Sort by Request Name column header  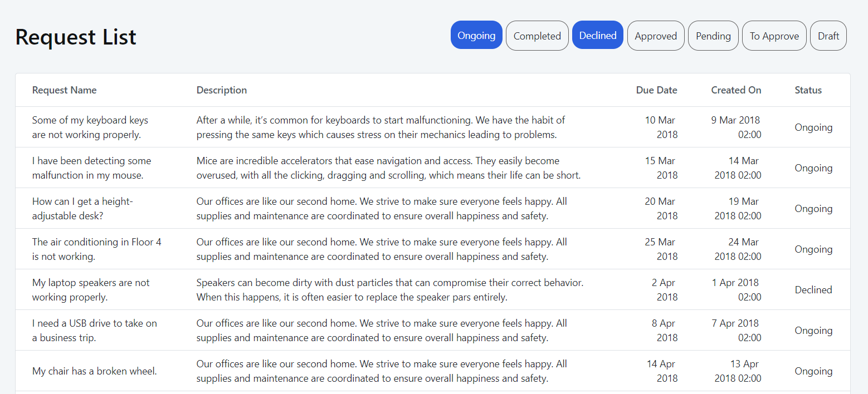tap(64, 90)
